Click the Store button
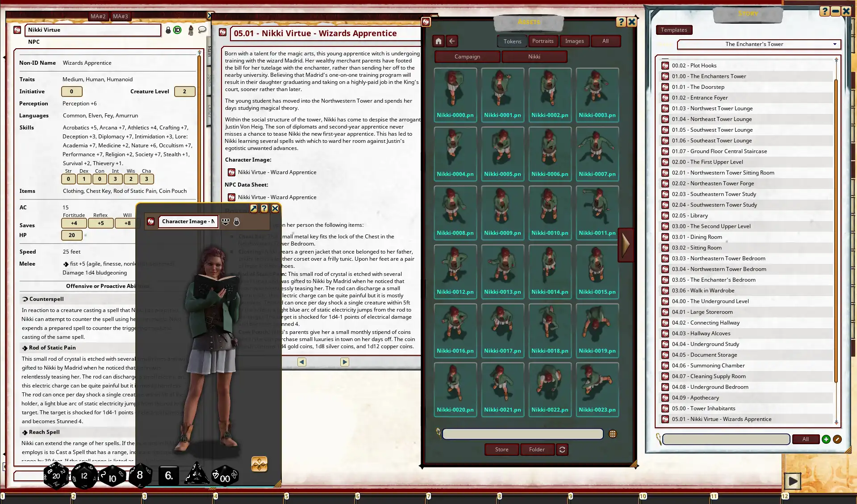857x504 pixels. tap(502, 450)
